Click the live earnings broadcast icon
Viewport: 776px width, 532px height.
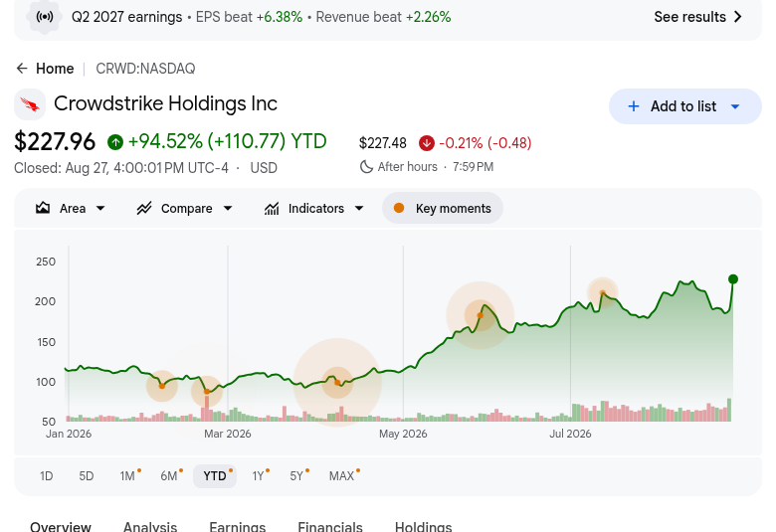click(45, 17)
